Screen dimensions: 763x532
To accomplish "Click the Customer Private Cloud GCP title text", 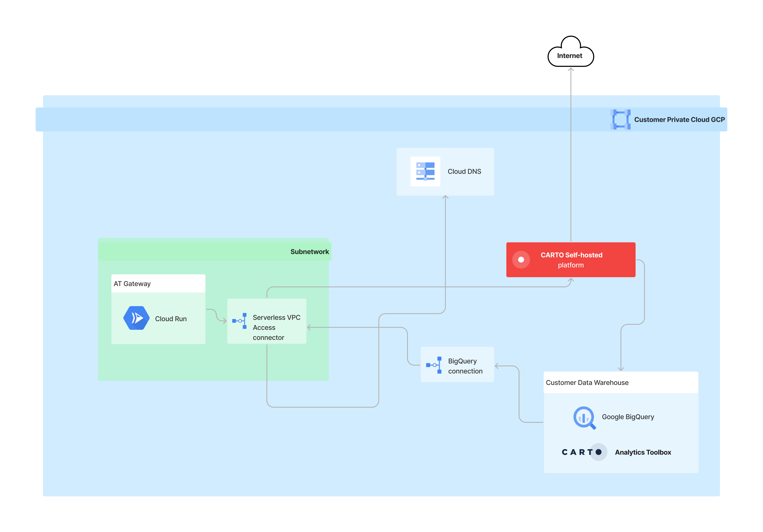I will click(679, 120).
